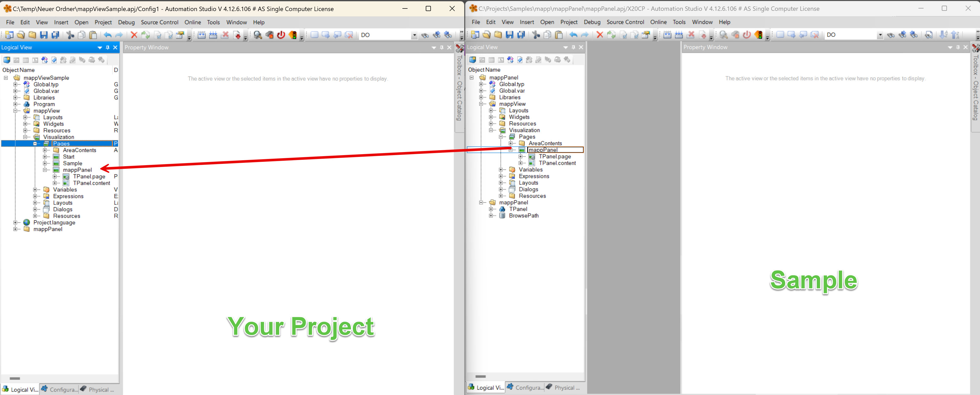The height and width of the screenshot is (395, 980).
Task: Open the Toolbox - Object Catalog side tab
Action: point(459,88)
